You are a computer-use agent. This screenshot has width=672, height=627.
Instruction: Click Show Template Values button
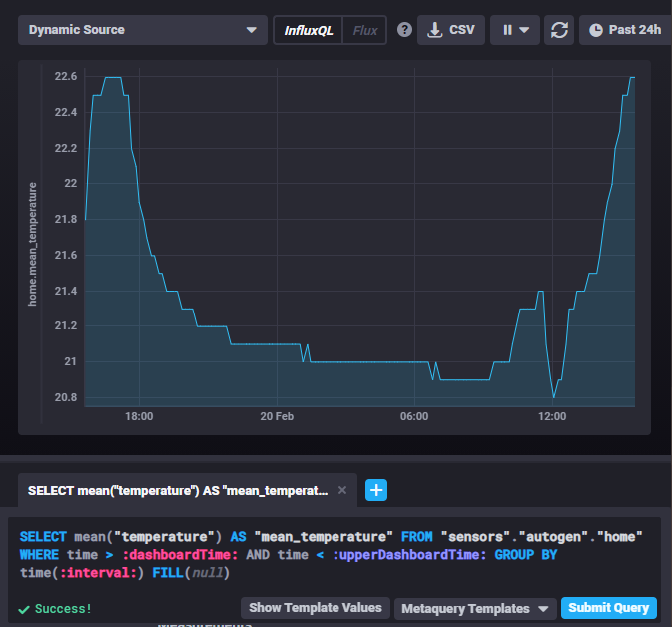tap(315, 608)
